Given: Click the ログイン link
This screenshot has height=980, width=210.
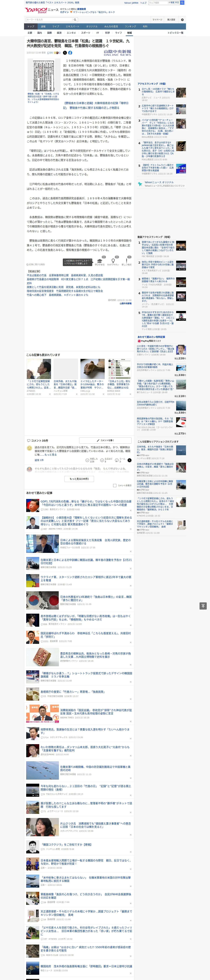Looking at the screenshot, I should 64,12.
